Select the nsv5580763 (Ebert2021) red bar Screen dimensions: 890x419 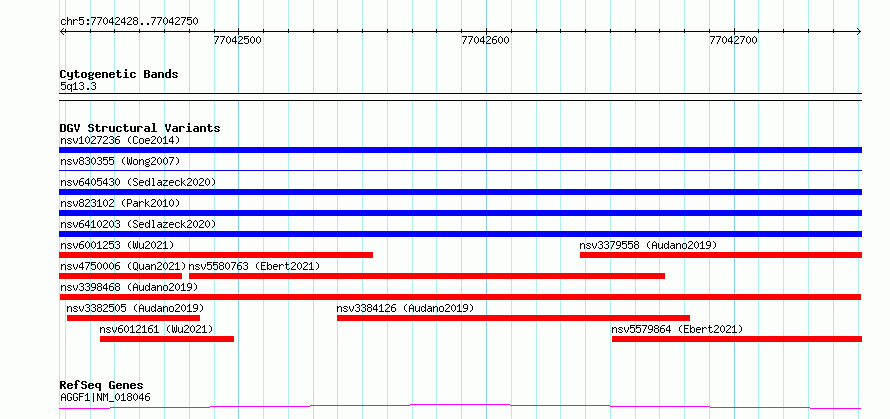(x=427, y=276)
